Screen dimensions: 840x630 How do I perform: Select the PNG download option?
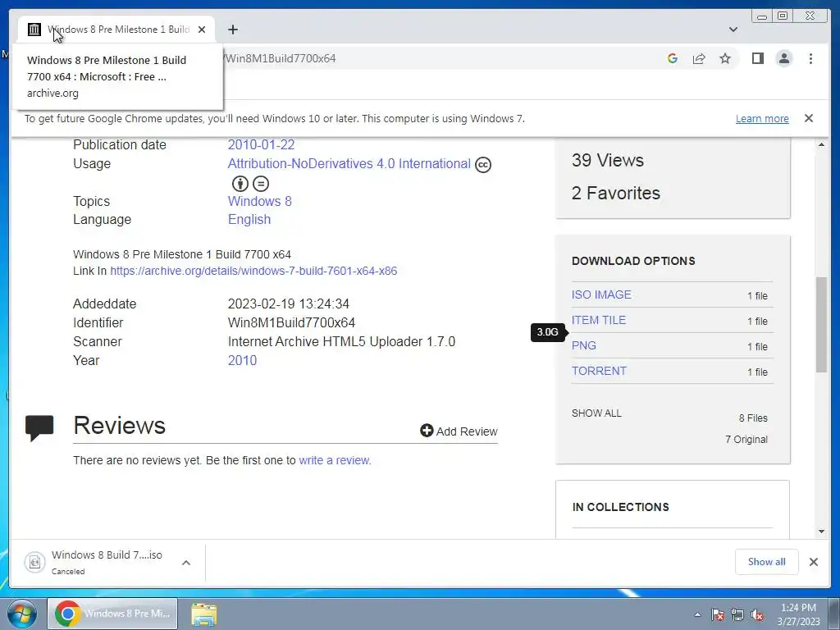pyautogui.click(x=584, y=345)
